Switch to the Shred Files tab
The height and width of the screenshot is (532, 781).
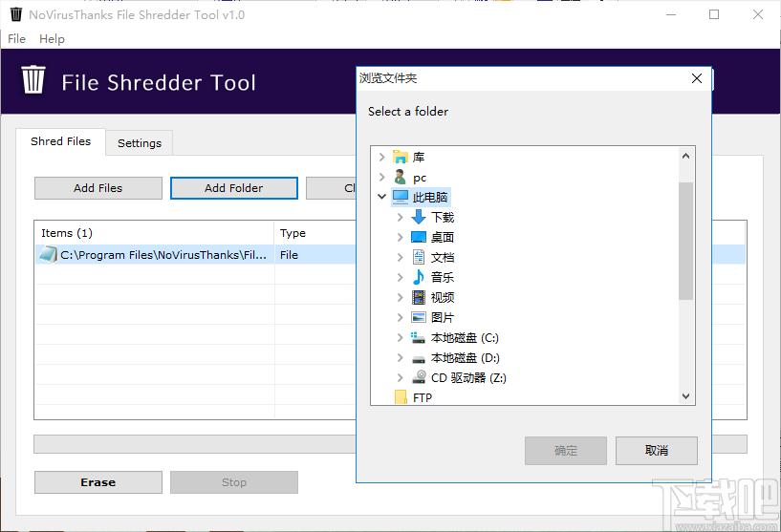61,141
